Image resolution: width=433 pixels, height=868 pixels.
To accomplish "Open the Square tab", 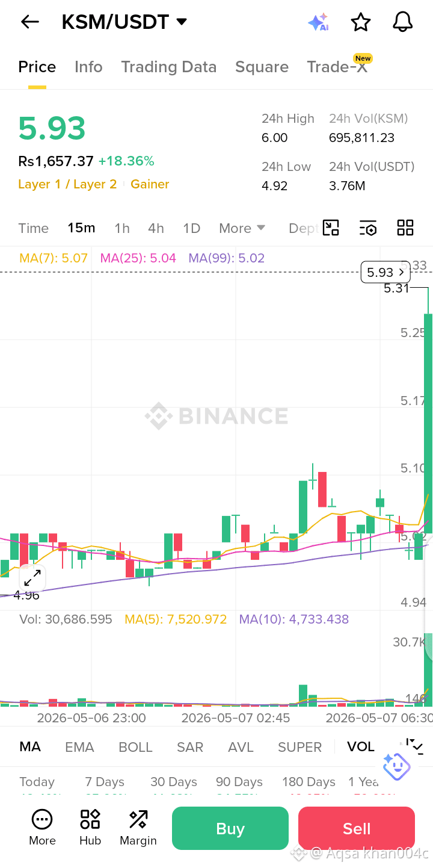I will click(262, 67).
